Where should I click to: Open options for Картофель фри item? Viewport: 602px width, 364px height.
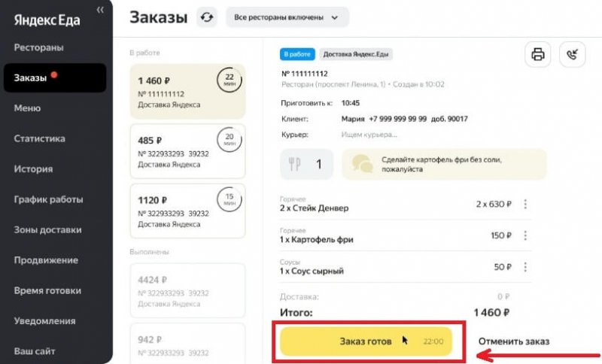[x=525, y=235]
